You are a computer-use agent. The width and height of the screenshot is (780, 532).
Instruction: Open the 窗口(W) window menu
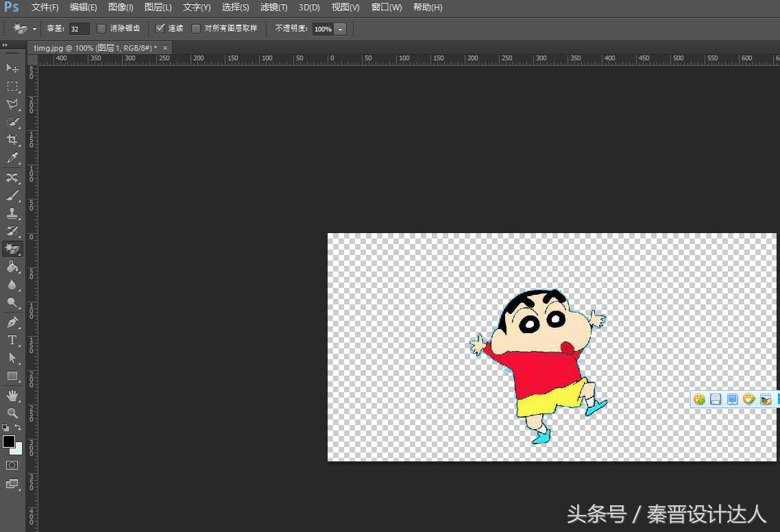[385, 8]
